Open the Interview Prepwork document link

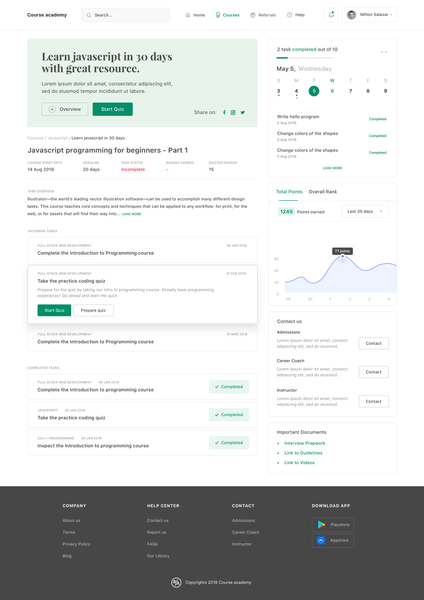click(305, 443)
